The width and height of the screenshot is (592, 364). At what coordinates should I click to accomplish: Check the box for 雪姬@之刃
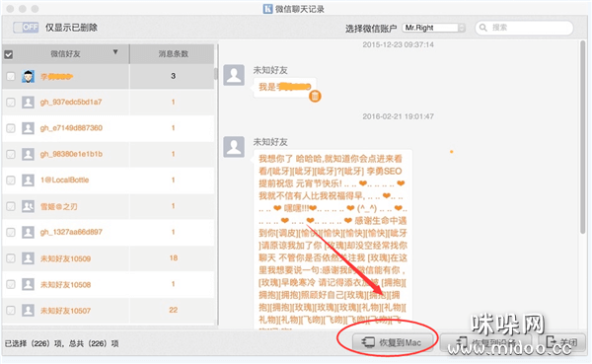pos(11,206)
